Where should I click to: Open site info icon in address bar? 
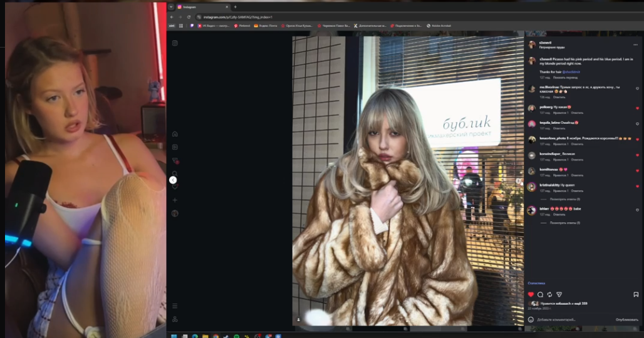point(199,18)
